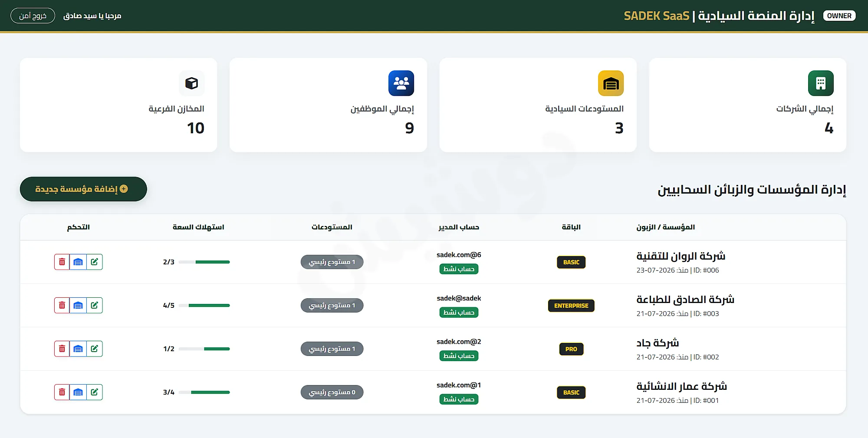Click the 4/5 capacity usage bar

pos(204,305)
